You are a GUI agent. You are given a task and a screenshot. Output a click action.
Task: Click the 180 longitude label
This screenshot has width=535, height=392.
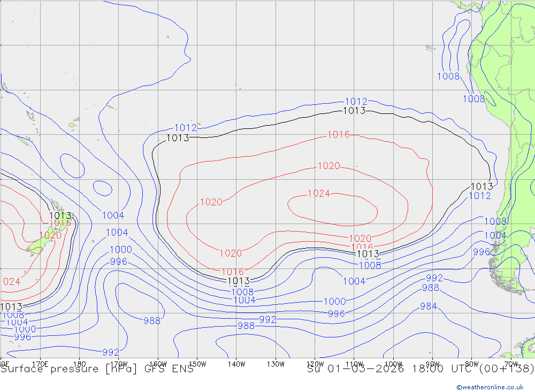(x=80, y=364)
